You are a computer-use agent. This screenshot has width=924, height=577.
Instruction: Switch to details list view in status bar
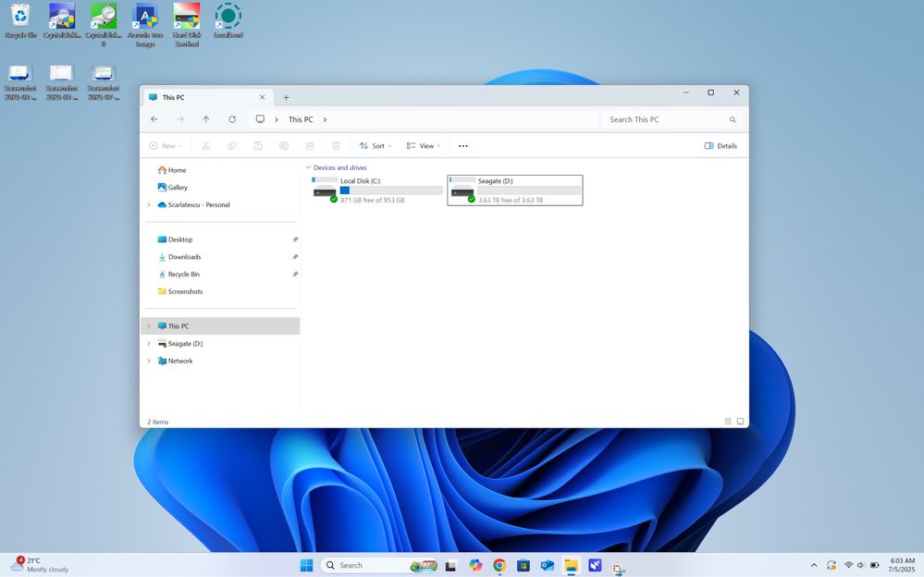click(728, 422)
